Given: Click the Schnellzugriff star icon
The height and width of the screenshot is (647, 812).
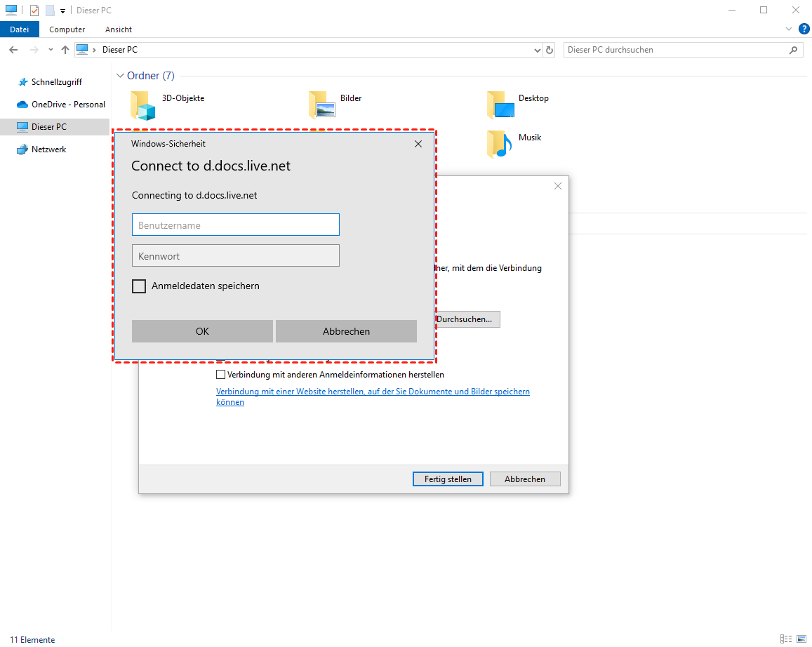Looking at the screenshot, I should click(x=22, y=82).
